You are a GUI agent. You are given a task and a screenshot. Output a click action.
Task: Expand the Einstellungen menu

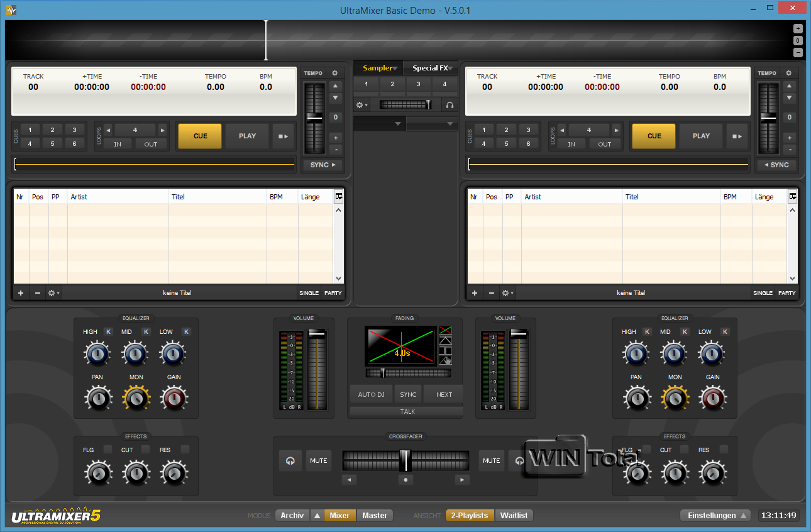point(715,516)
